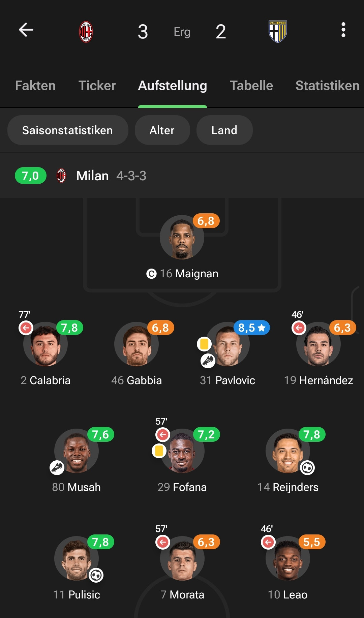
Task: Tap the back arrow icon
Action: tap(26, 30)
